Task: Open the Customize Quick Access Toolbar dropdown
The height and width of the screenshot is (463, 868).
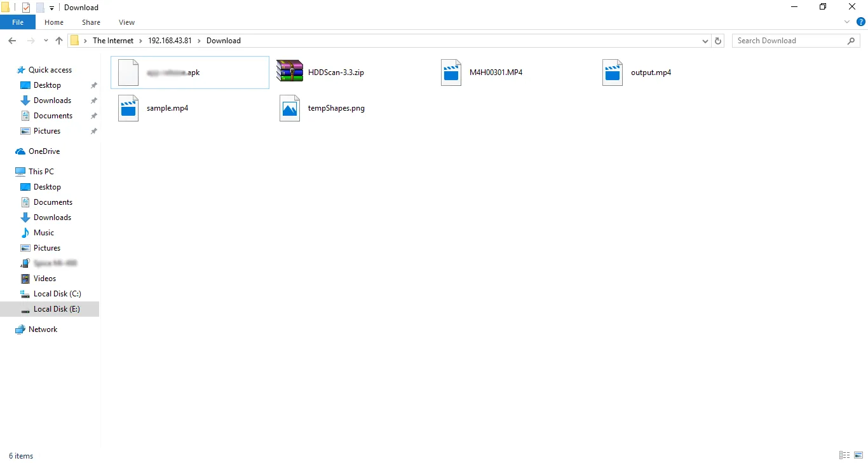Action: pos(51,8)
